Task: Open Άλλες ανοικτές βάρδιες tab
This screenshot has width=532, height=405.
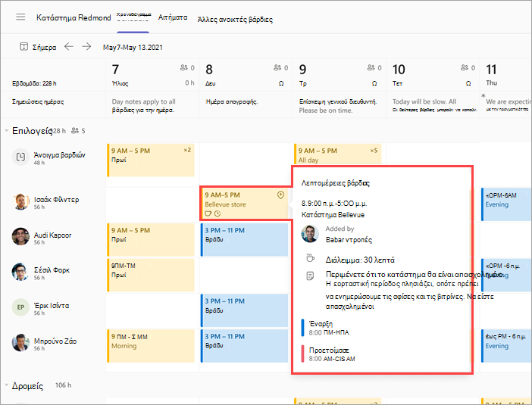Action: tap(235, 20)
